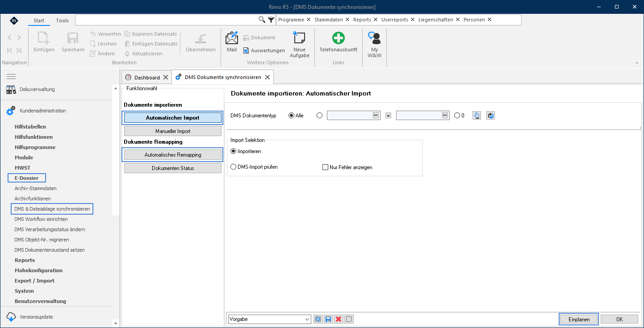
Task: Select DMS-Import prüfen radio button
Action: [x=233, y=167]
